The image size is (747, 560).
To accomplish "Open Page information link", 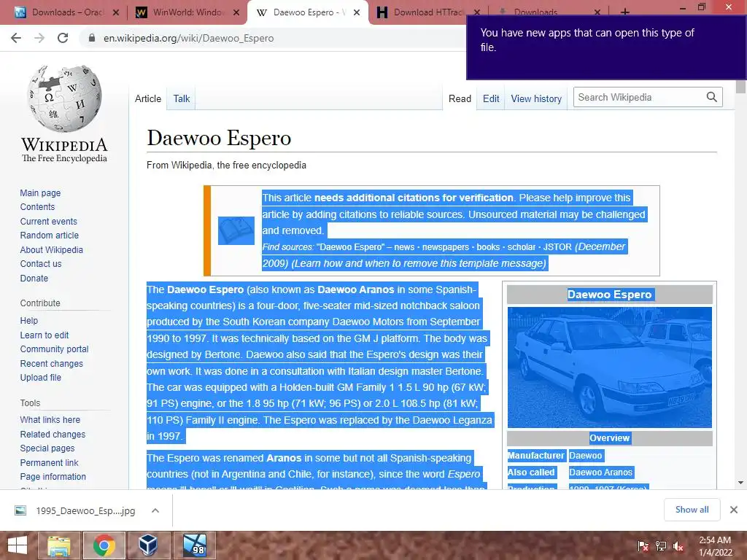I will tap(53, 476).
